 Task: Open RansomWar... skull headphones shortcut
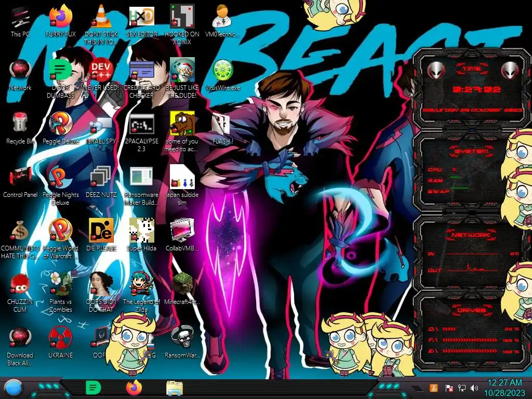182,343
